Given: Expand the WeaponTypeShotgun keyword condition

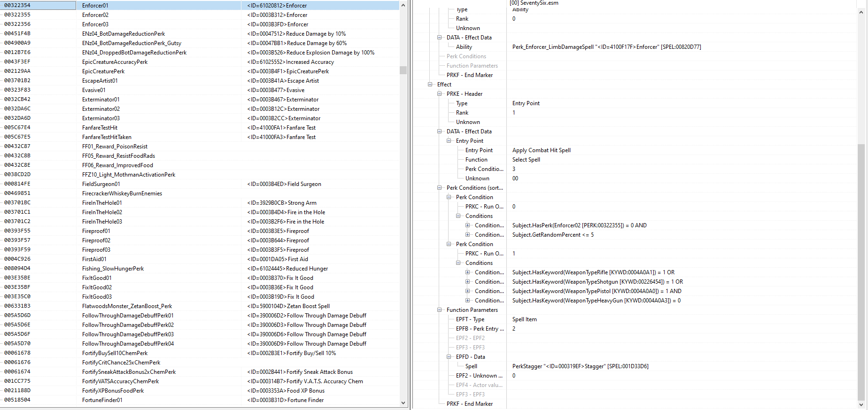Looking at the screenshot, I should pyautogui.click(x=467, y=282).
